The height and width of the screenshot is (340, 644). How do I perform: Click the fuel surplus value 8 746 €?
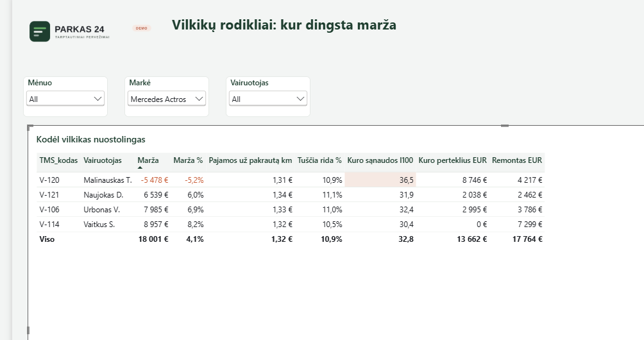[475, 180]
